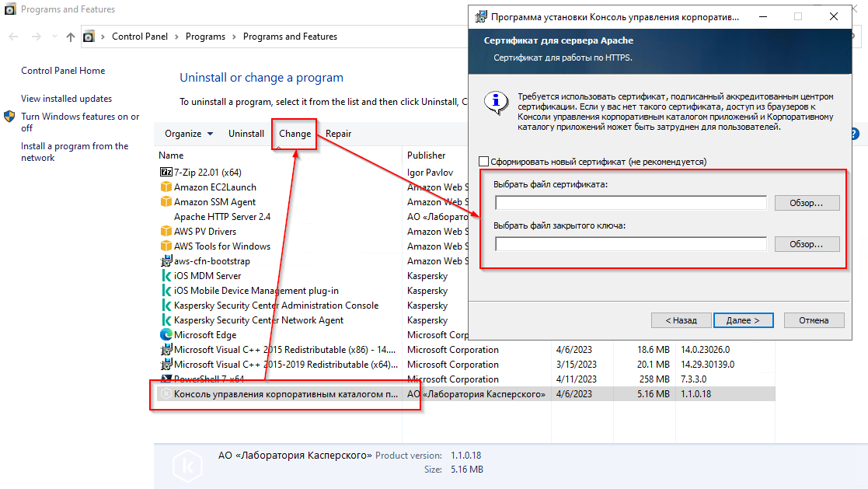Open the Organize dropdown menu

[188, 134]
